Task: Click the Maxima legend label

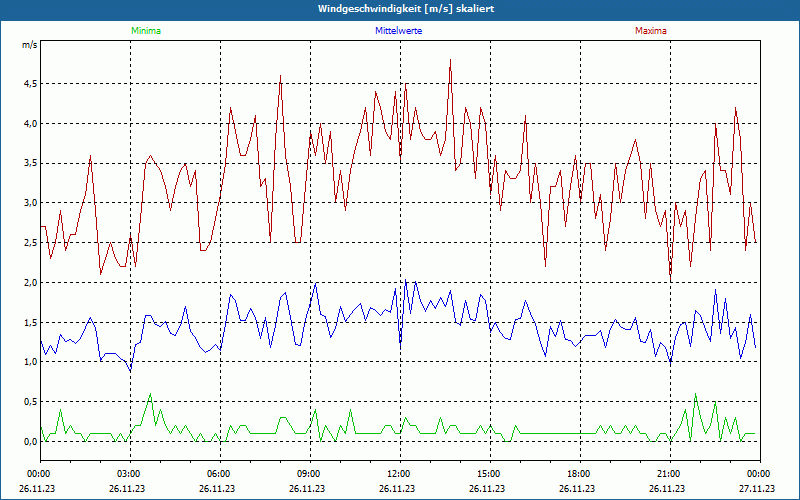Action: coord(651,31)
